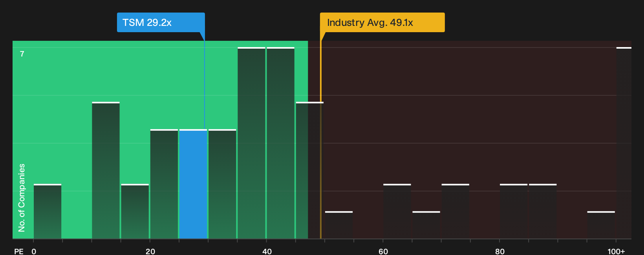Click the short bar for PE 50 to 55
The width and height of the screenshot is (644, 255).
[x=339, y=225]
